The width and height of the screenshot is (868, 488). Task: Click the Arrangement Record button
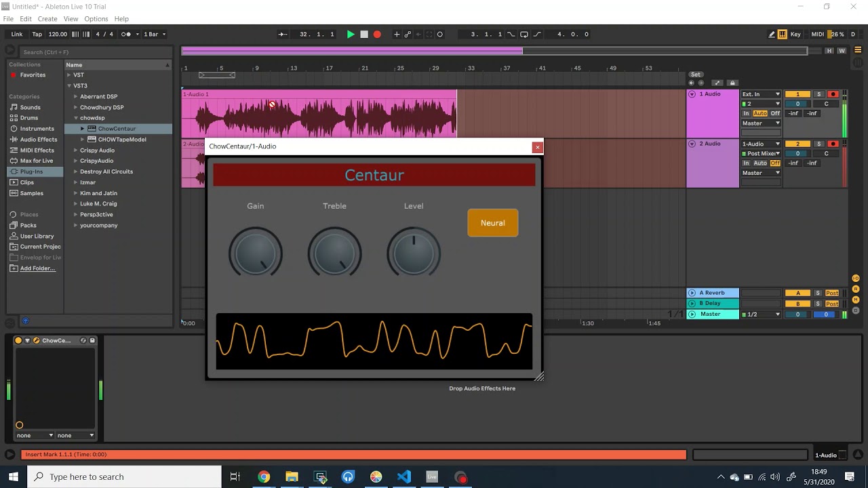click(x=377, y=34)
